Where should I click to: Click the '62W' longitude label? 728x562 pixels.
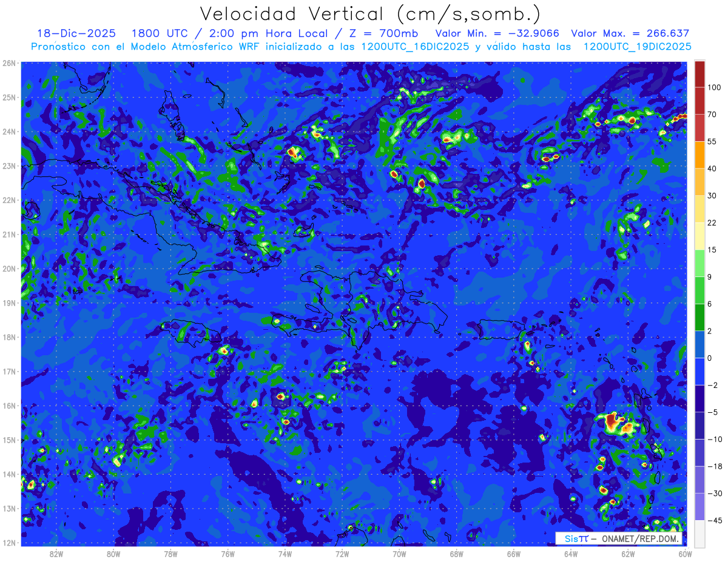click(x=629, y=554)
